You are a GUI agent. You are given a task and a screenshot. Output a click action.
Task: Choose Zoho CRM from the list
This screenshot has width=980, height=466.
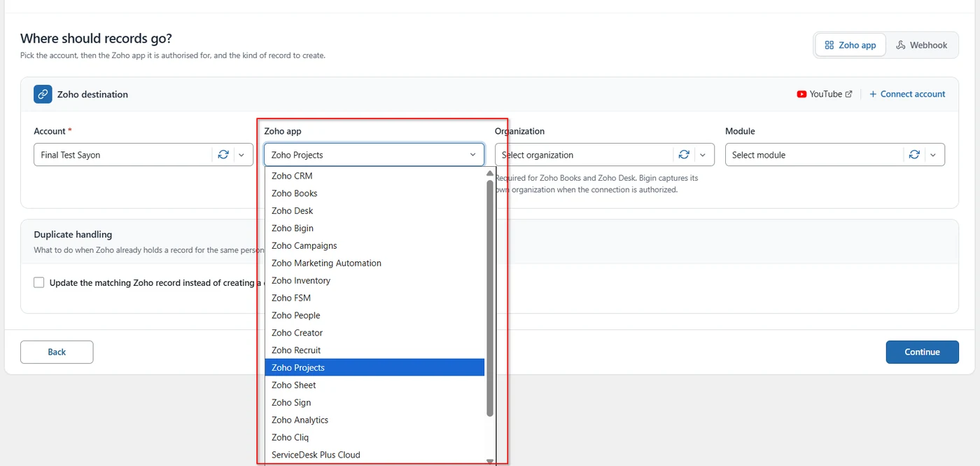[x=374, y=176]
